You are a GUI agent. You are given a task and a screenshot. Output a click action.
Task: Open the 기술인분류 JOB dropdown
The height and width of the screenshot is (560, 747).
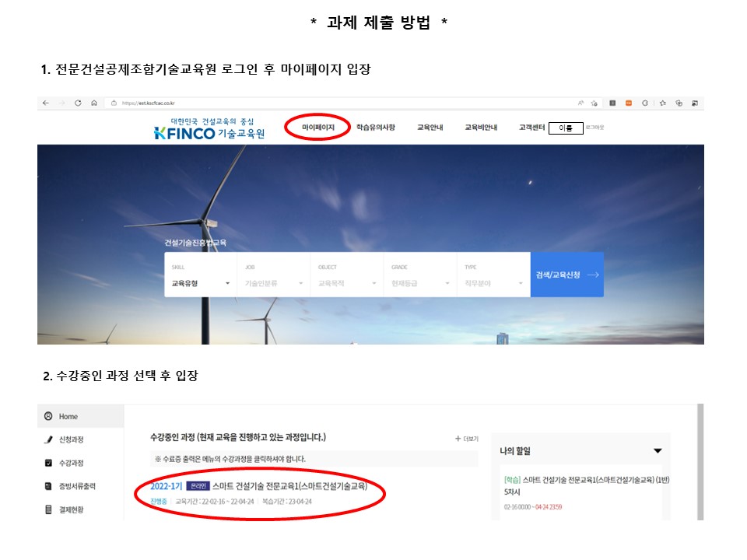pos(274,283)
